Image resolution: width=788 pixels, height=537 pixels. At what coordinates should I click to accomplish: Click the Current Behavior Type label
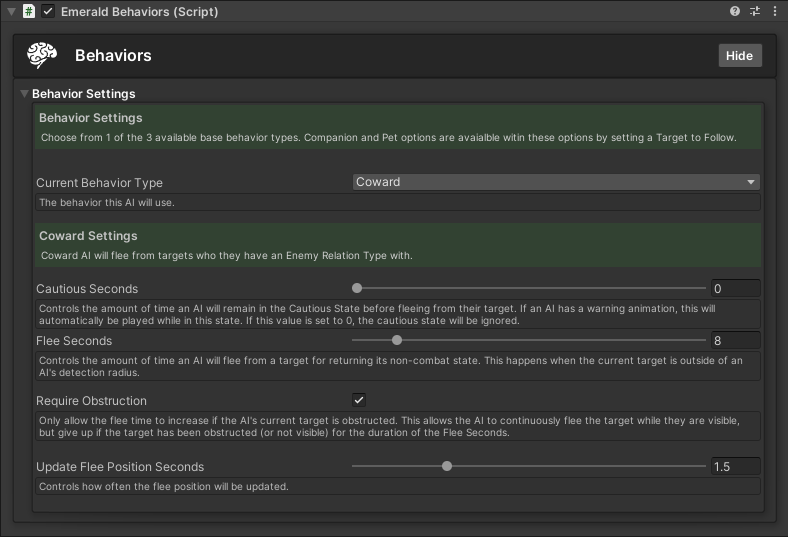click(x=99, y=183)
